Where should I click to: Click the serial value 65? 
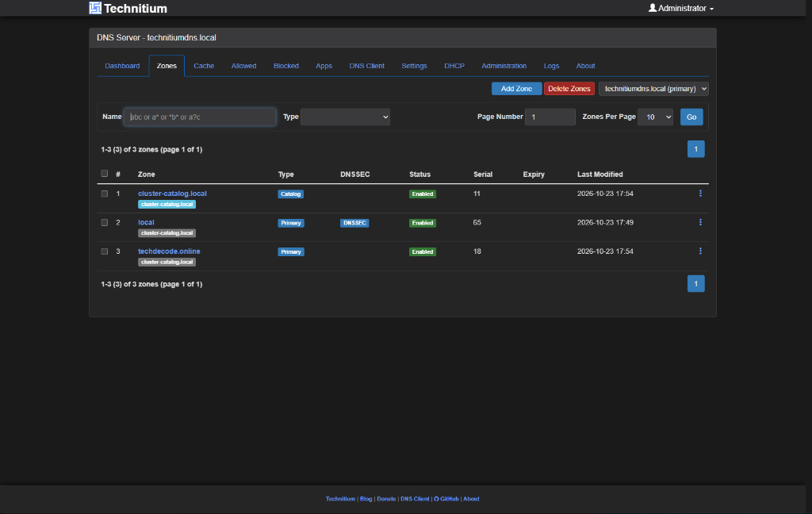[477, 222]
